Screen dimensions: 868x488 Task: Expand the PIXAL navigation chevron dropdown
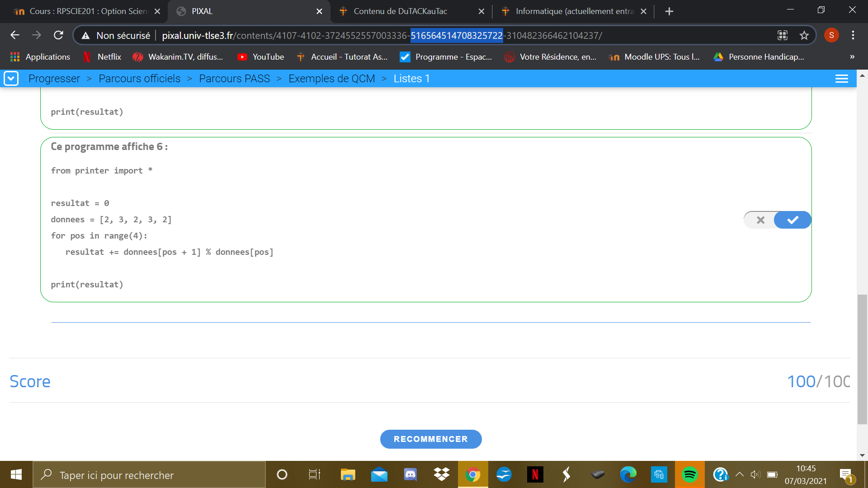tap(11, 79)
